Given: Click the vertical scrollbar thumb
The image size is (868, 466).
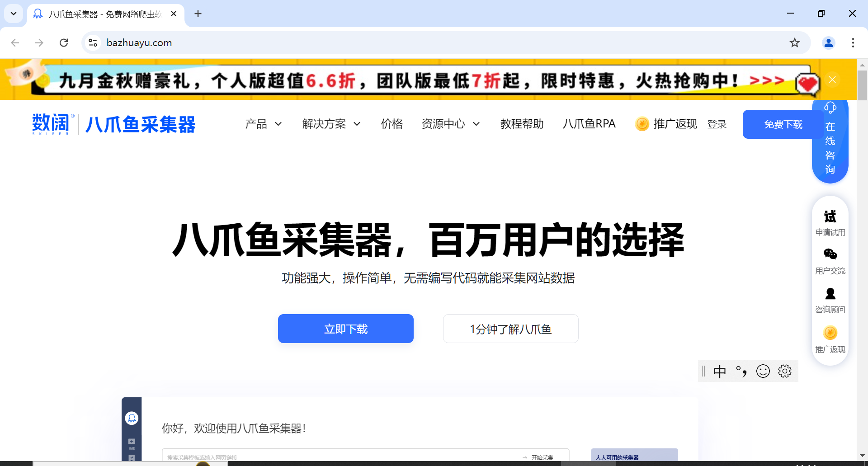Looking at the screenshot, I should tap(862, 85).
